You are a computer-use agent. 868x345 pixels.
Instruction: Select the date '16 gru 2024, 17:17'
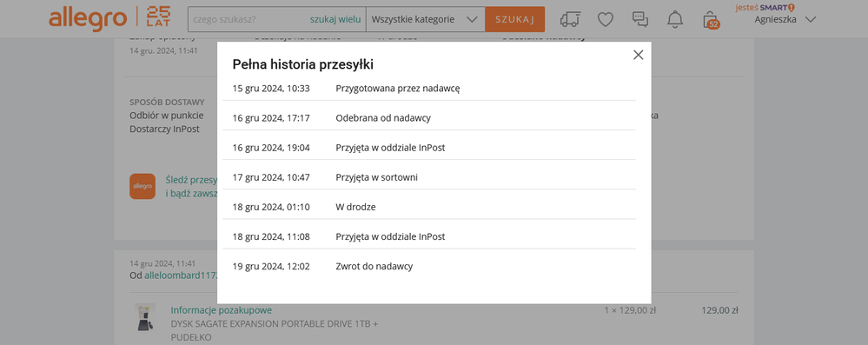271,118
